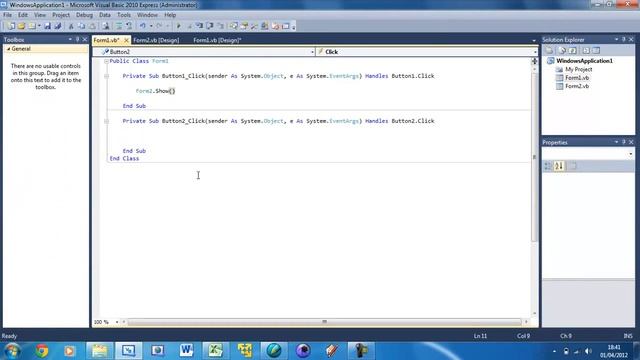Select My Project in Solution Explorer
This screenshot has height=360, width=640.
(578, 69)
